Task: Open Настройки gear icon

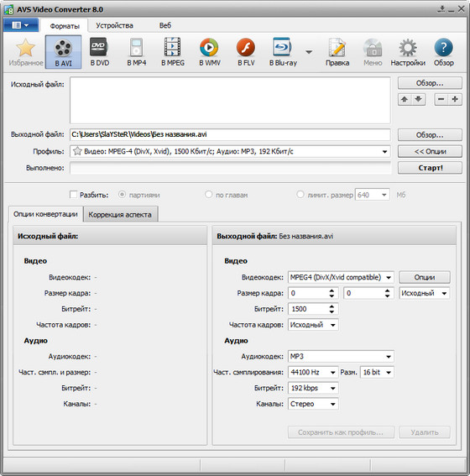Action: pos(408,52)
